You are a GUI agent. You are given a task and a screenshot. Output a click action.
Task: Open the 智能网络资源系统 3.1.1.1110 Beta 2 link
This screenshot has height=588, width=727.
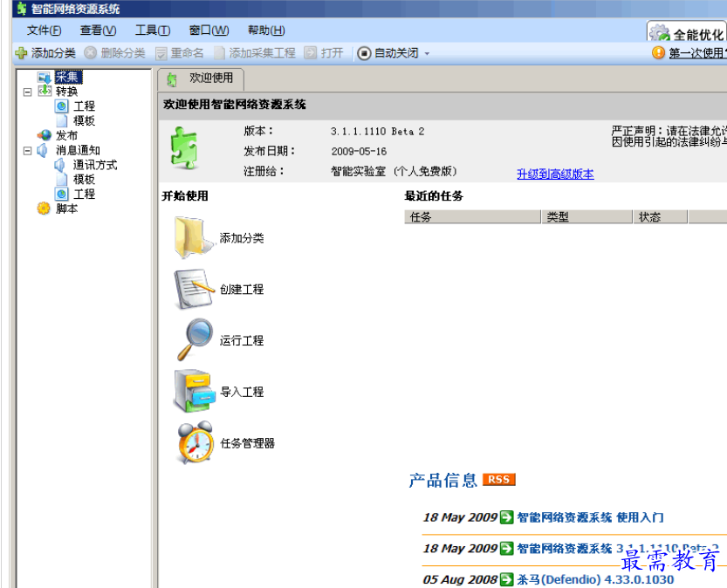point(618,549)
